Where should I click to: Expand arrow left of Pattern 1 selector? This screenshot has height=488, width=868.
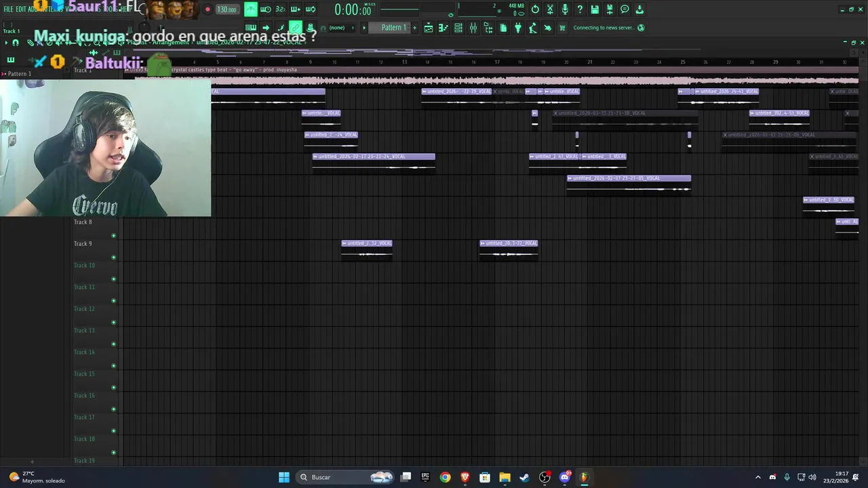pos(364,28)
